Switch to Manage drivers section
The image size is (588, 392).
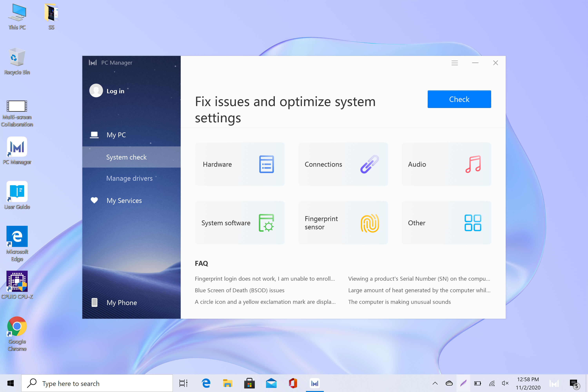click(129, 178)
